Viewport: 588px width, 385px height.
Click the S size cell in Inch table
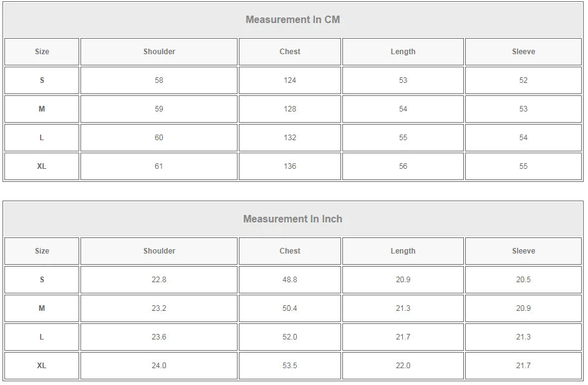(x=42, y=280)
